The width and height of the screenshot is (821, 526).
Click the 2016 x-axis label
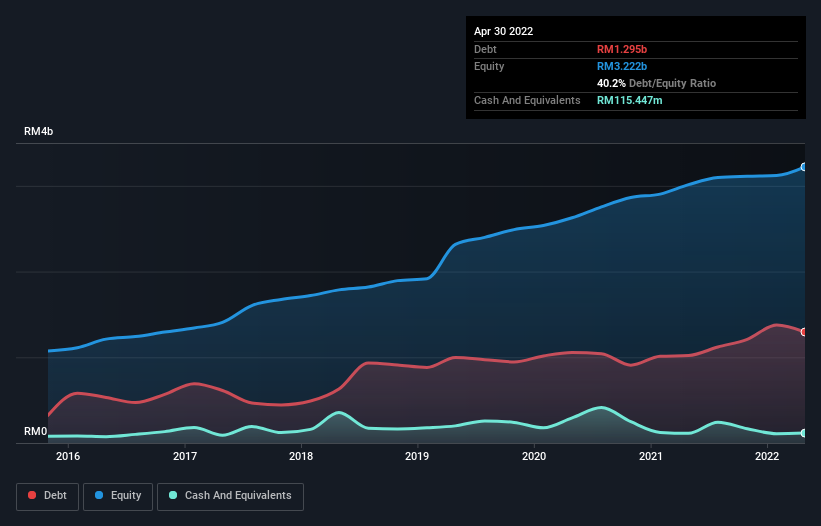tap(68, 456)
